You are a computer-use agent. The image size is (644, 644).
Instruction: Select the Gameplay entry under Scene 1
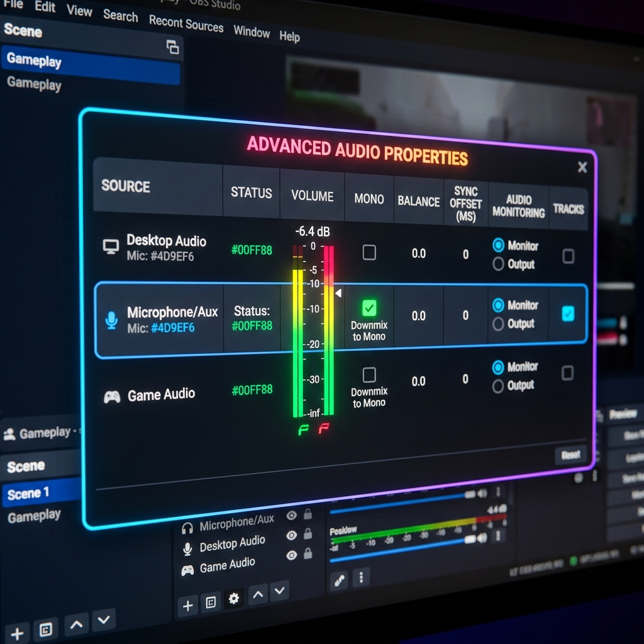[34, 516]
